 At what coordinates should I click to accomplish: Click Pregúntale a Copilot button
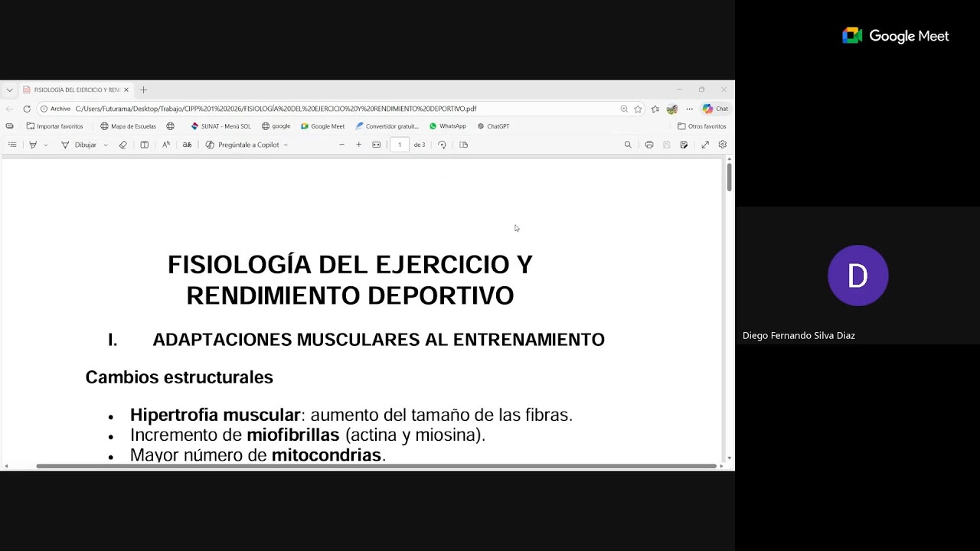coord(242,145)
